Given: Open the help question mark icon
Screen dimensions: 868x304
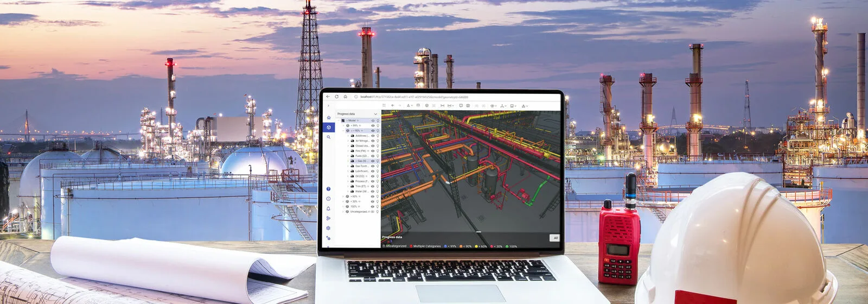Looking at the screenshot, I should click(x=328, y=189).
